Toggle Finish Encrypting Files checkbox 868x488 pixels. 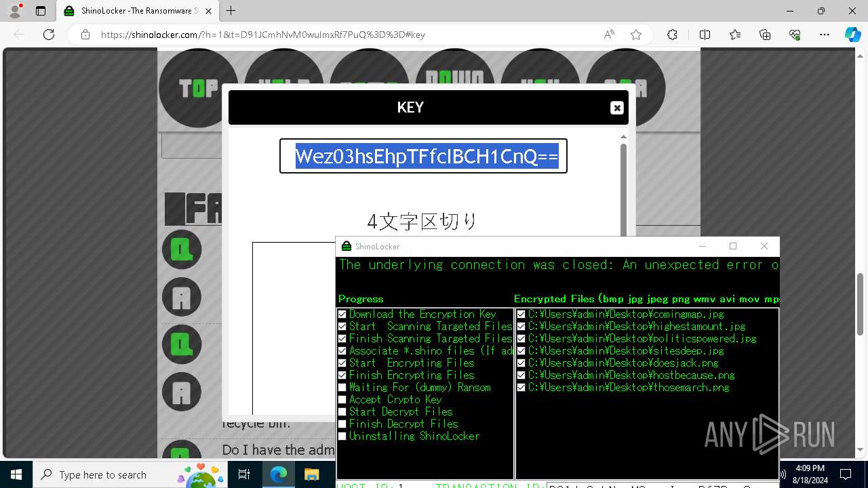342,375
